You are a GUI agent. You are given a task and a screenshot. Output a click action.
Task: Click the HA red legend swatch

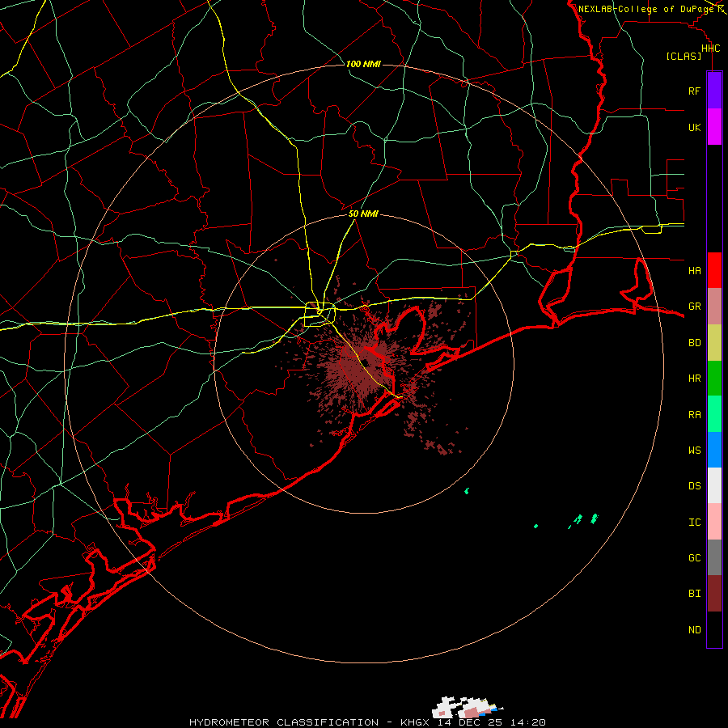click(714, 270)
